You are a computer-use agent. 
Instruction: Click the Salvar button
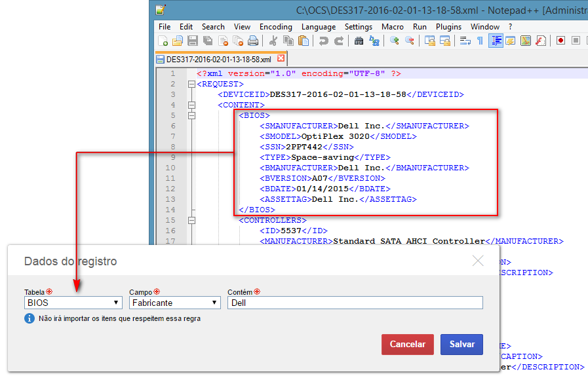461,344
